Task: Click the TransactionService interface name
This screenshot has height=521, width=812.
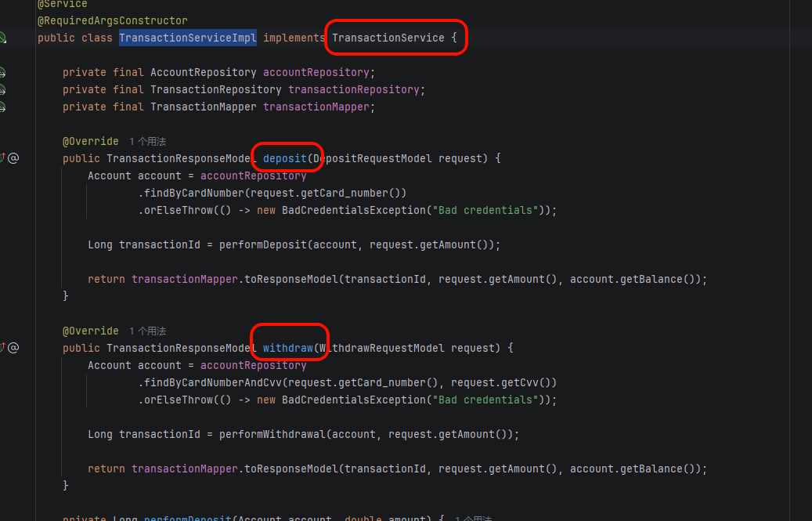Action: [x=388, y=38]
